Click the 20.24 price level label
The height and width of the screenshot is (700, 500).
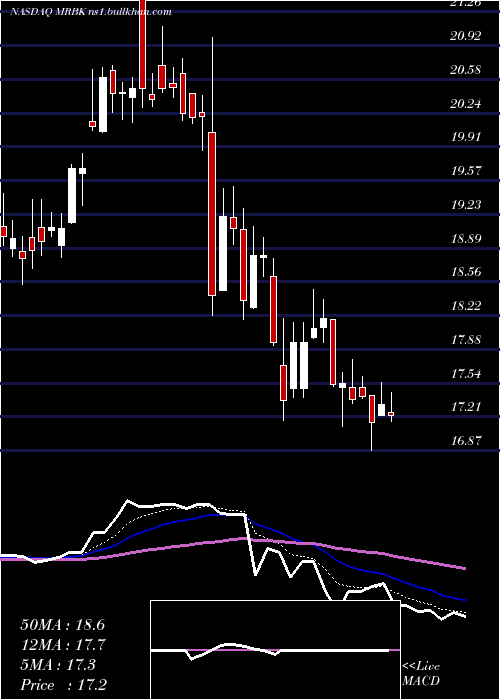coord(466,104)
